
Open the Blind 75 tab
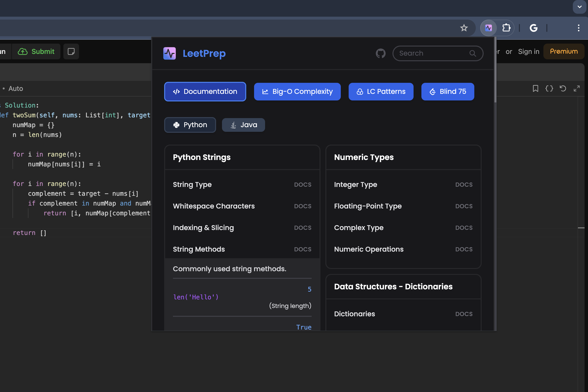point(448,91)
